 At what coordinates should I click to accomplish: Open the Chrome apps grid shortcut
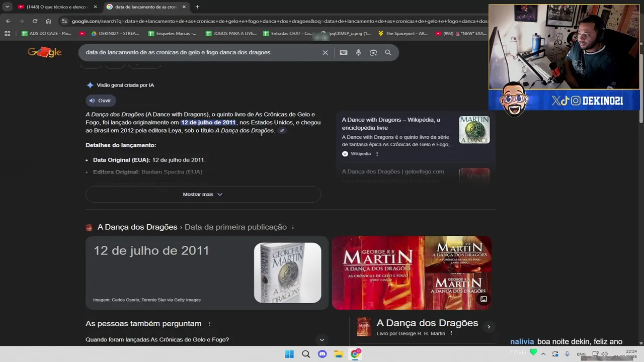pos(7,34)
